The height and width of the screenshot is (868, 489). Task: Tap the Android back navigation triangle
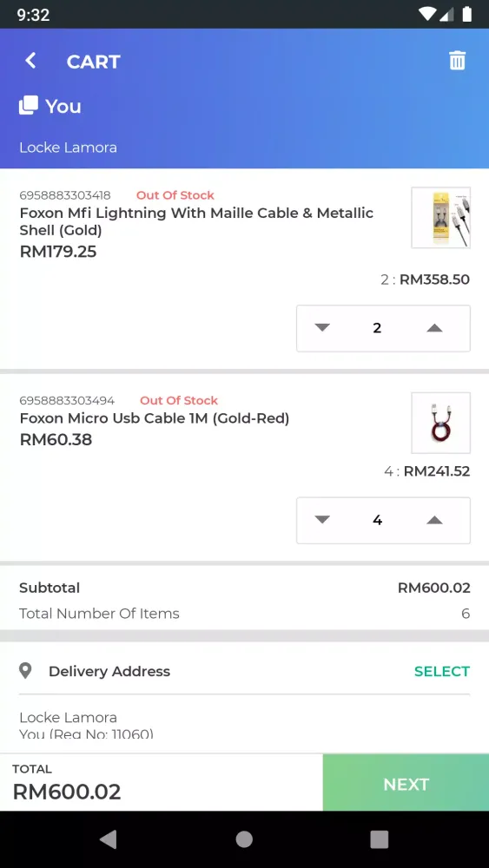tap(109, 839)
